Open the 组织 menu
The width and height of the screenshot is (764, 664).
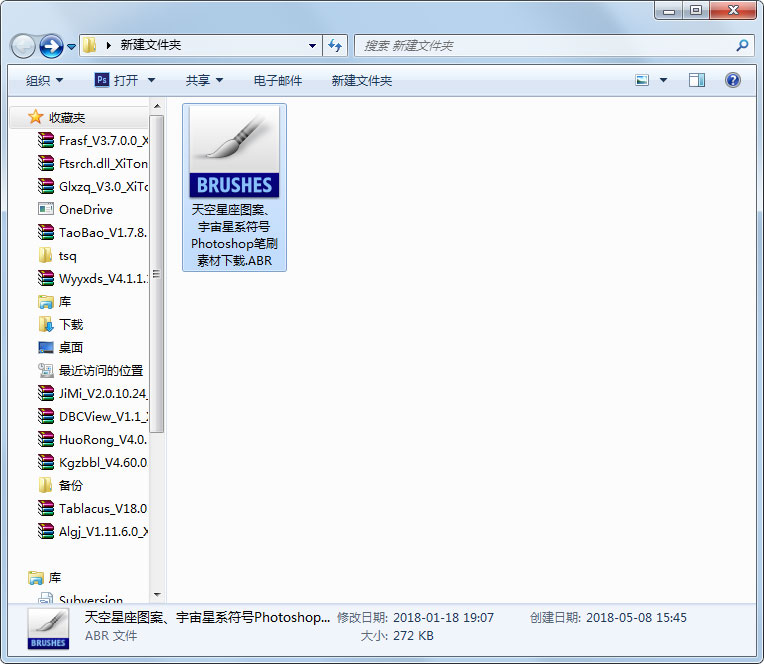[44, 80]
